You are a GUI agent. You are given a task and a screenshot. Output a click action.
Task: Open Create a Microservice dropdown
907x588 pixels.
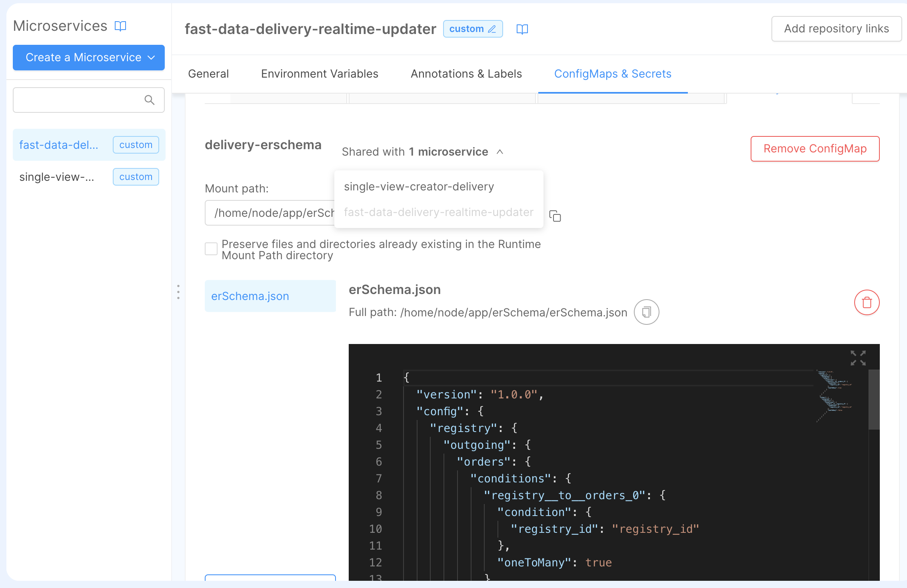coord(89,58)
